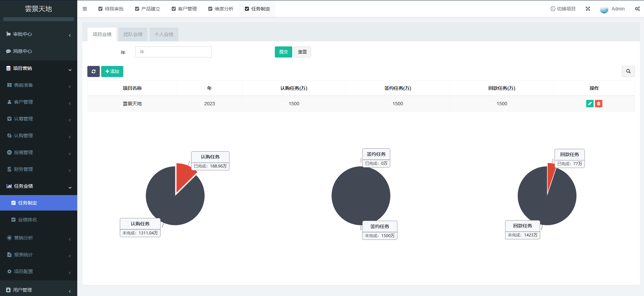This screenshot has height=296, width=644.
Task: Click the 消息中心 chat bubble icon
Action: (8, 51)
